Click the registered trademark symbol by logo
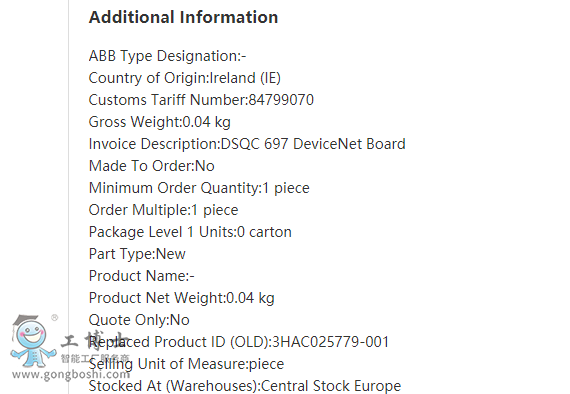The width and height of the screenshot is (570, 394). 55,318
